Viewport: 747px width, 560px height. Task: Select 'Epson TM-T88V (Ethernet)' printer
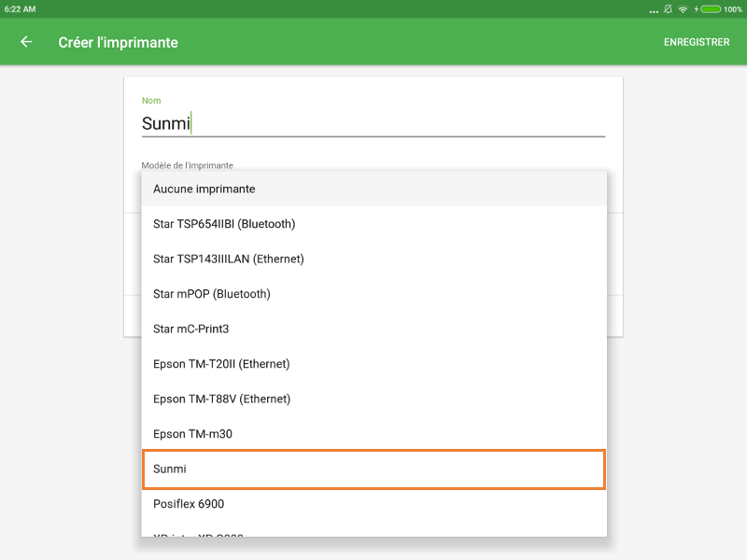373,399
